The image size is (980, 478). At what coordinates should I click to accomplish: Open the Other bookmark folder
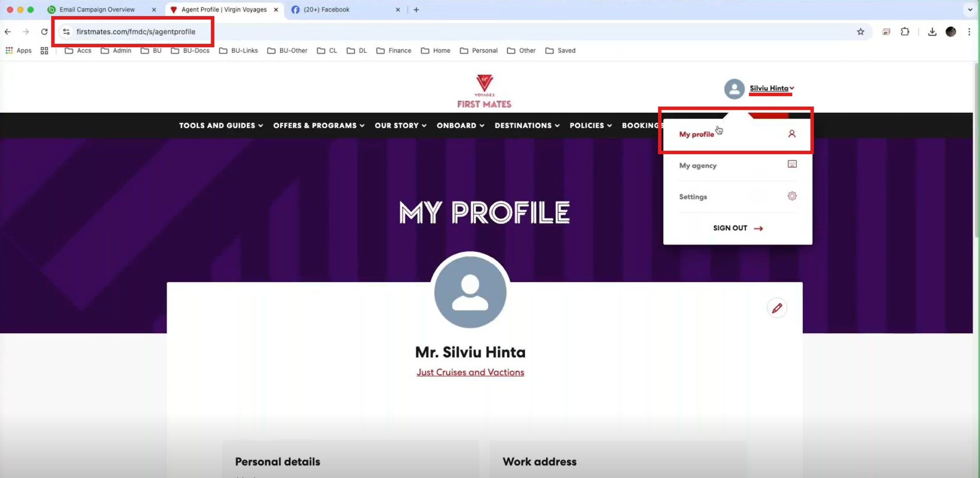(x=522, y=51)
